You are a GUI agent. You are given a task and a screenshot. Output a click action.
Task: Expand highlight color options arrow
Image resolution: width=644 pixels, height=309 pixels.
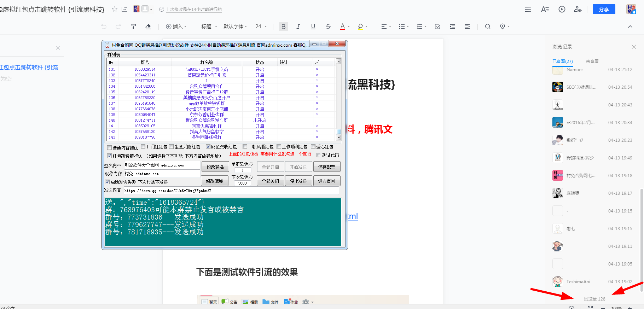pos(366,27)
